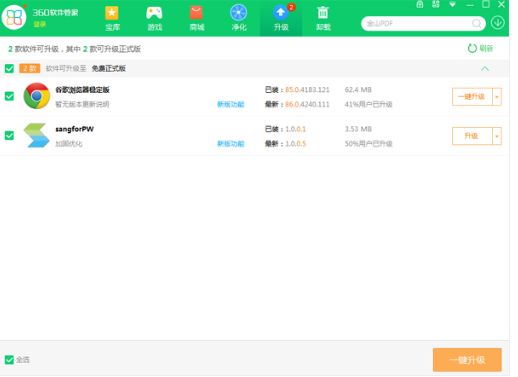Click the Chrome browser icon
The image size is (518, 377).
click(37, 96)
